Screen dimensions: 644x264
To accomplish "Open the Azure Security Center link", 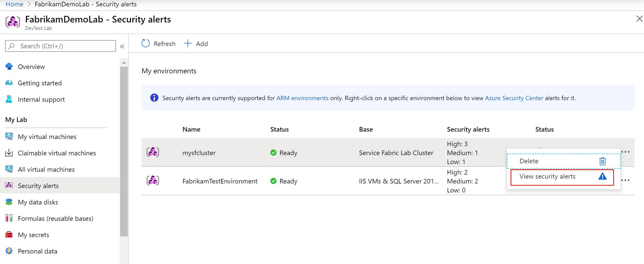I will click(514, 98).
